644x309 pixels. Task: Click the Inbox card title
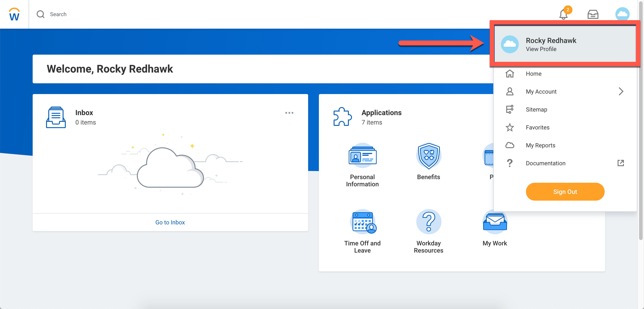84,113
